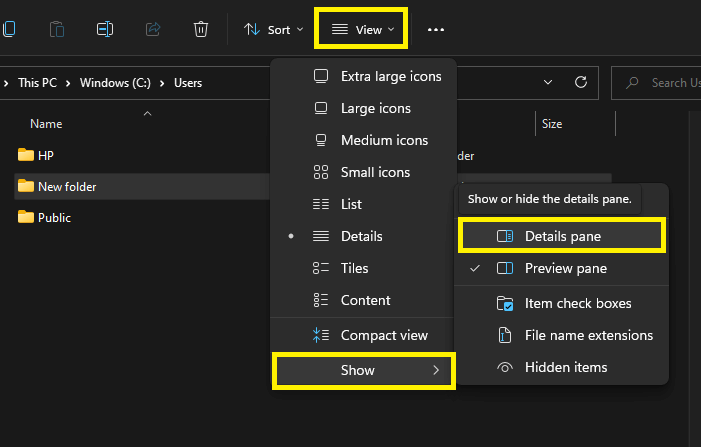Click the Rename icon in toolbar

(x=105, y=29)
